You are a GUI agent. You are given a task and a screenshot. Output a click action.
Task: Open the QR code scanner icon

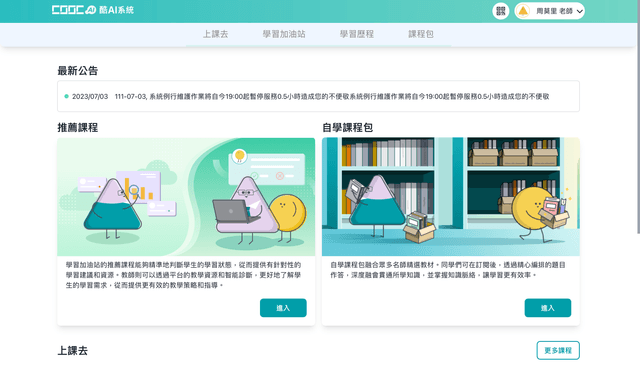[x=500, y=11]
